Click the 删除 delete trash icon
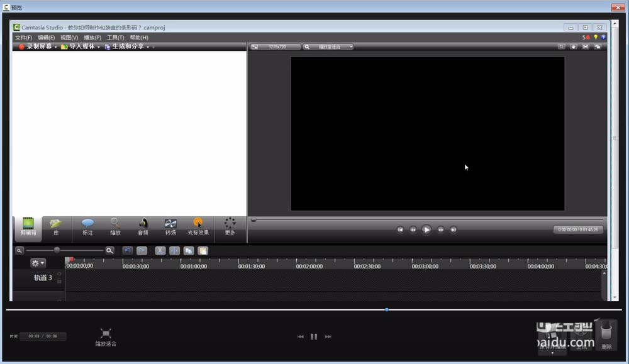The height and width of the screenshot is (364, 629). (606, 336)
